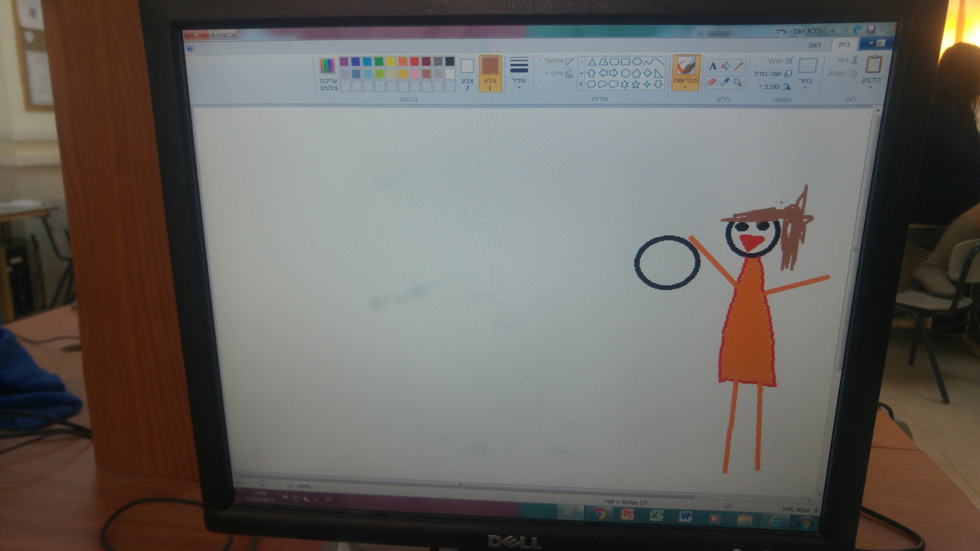This screenshot has width=980, height=551.
Task: Open Google Chrome from the taskbar
Action: [x=600, y=514]
